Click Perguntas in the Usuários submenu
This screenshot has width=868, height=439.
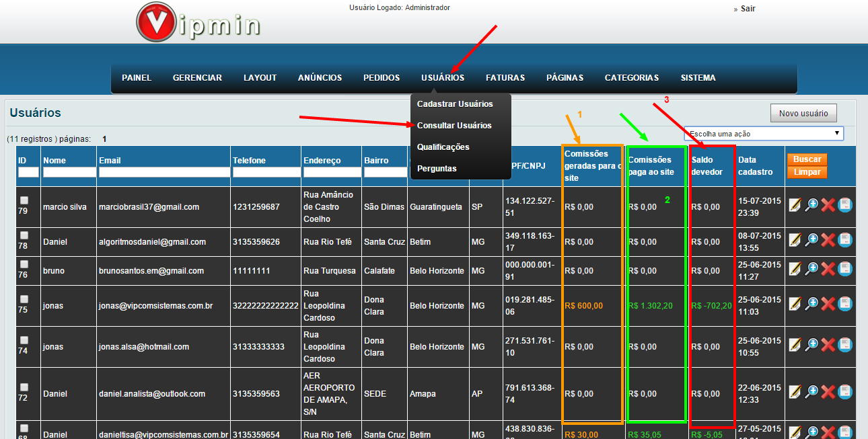437,169
